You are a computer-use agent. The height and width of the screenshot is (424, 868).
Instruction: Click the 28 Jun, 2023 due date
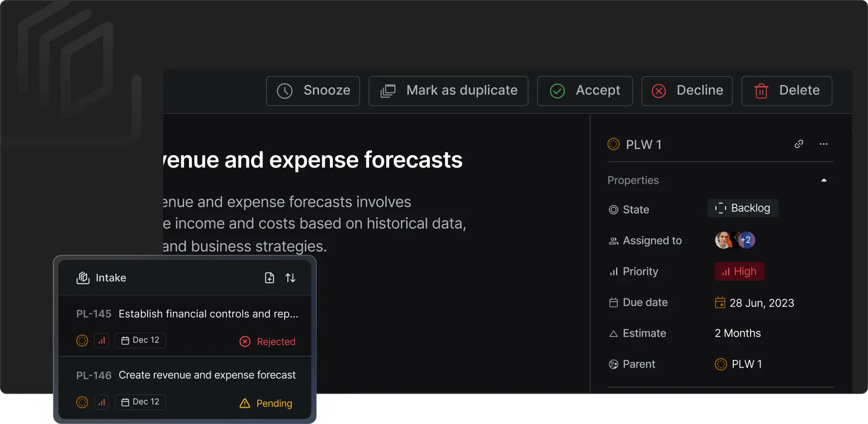point(754,303)
